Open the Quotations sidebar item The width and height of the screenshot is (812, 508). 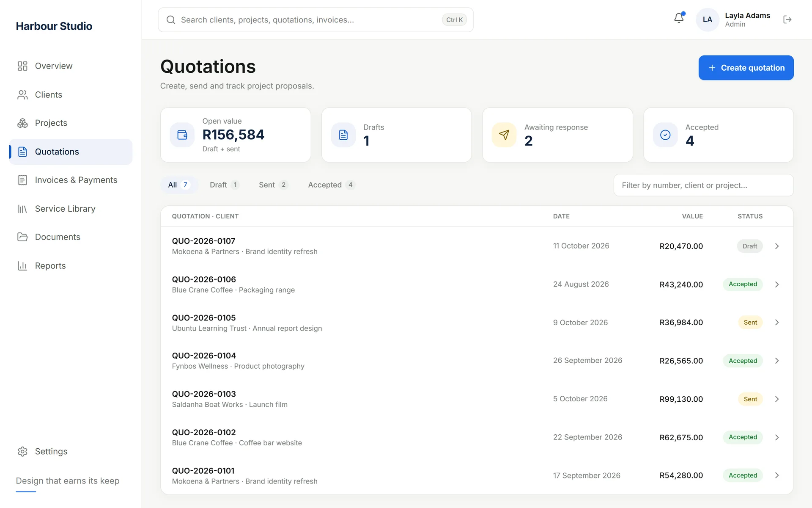tap(71, 152)
